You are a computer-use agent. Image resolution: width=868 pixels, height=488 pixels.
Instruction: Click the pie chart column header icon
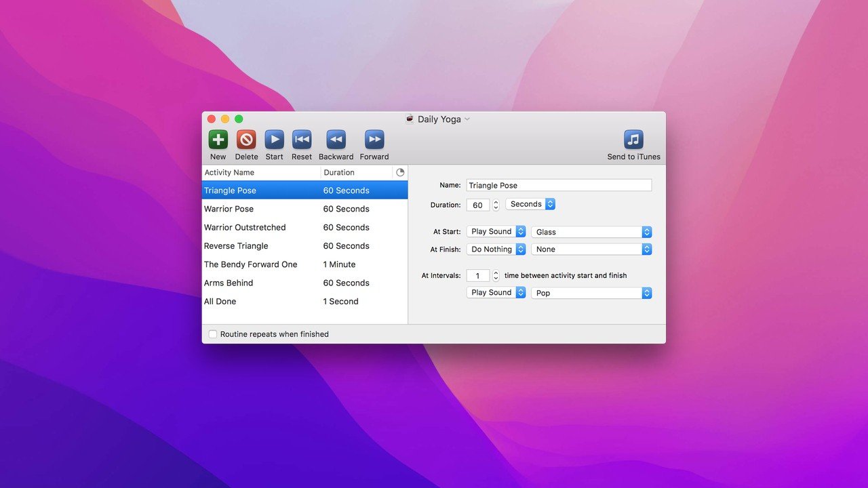tap(400, 173)
